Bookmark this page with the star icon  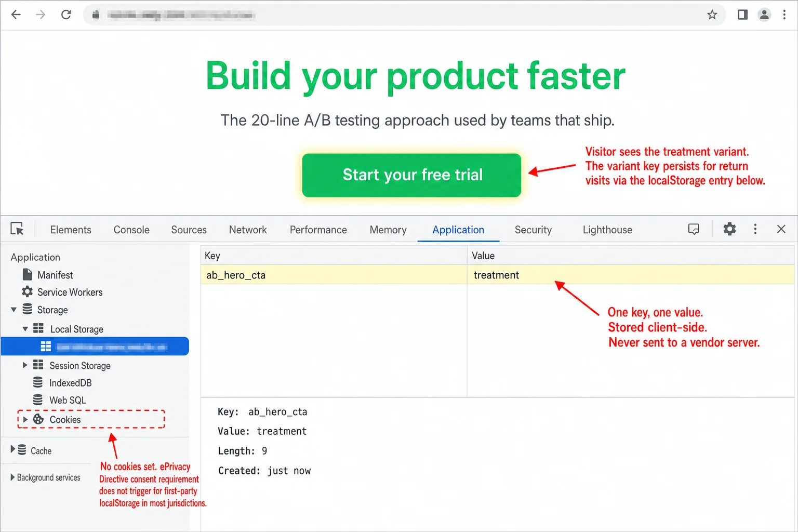click(712, 15)
